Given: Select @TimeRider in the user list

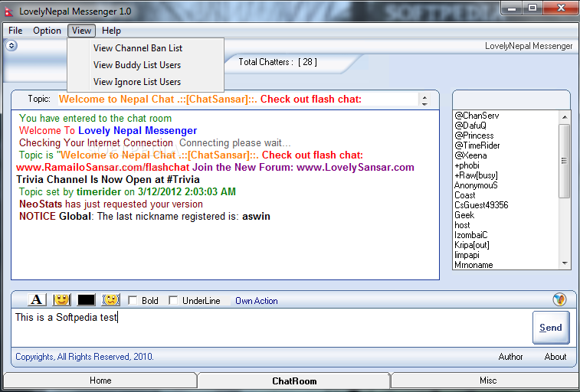Looking at the screenshot, I should coord(477,145).
